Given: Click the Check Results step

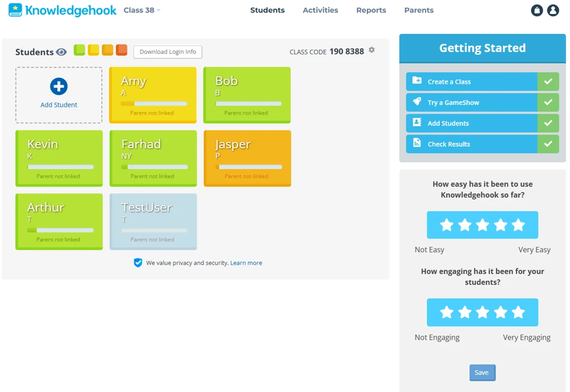Looking at the screenshot, I should (482, 144).
